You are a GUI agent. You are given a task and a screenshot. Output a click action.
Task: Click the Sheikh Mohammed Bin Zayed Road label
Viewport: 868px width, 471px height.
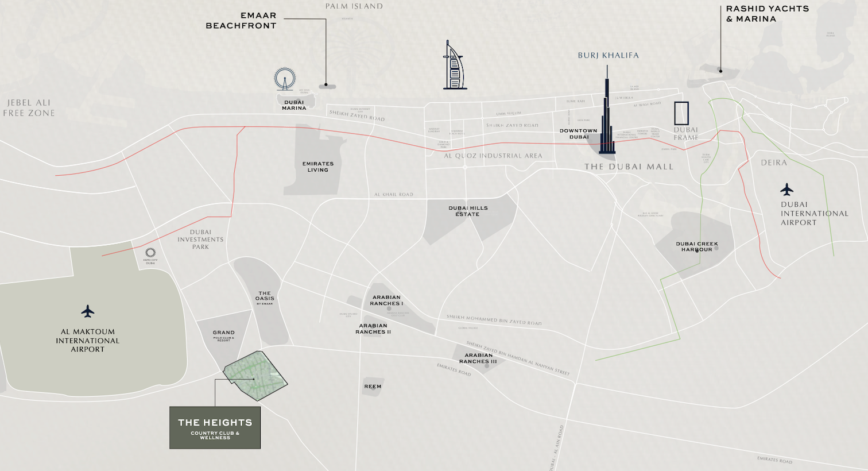point(494,320)
